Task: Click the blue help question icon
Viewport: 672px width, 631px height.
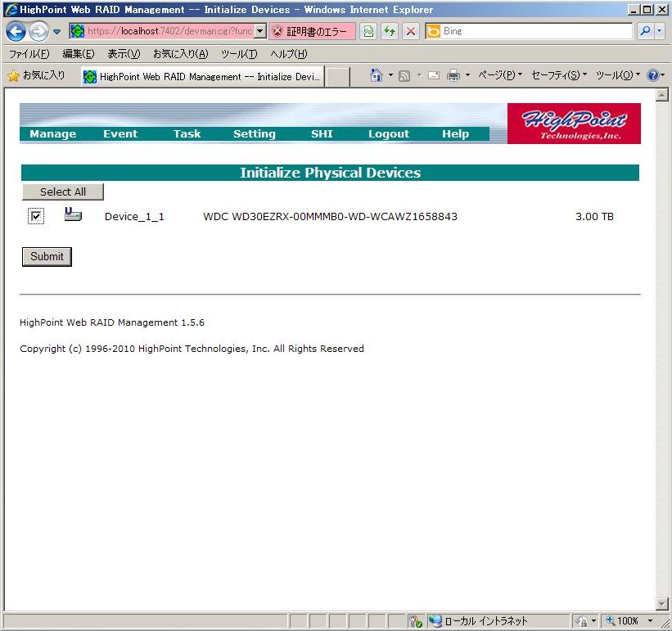Action: 652,75
